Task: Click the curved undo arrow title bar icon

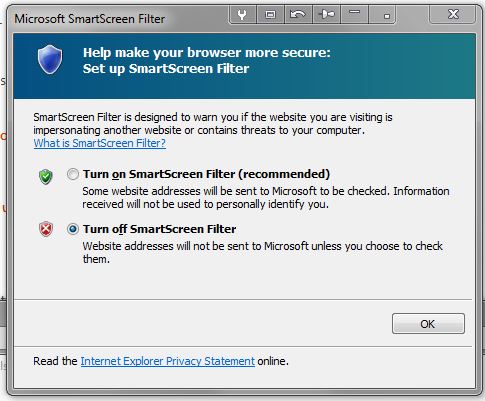Action: pos(298,15)
